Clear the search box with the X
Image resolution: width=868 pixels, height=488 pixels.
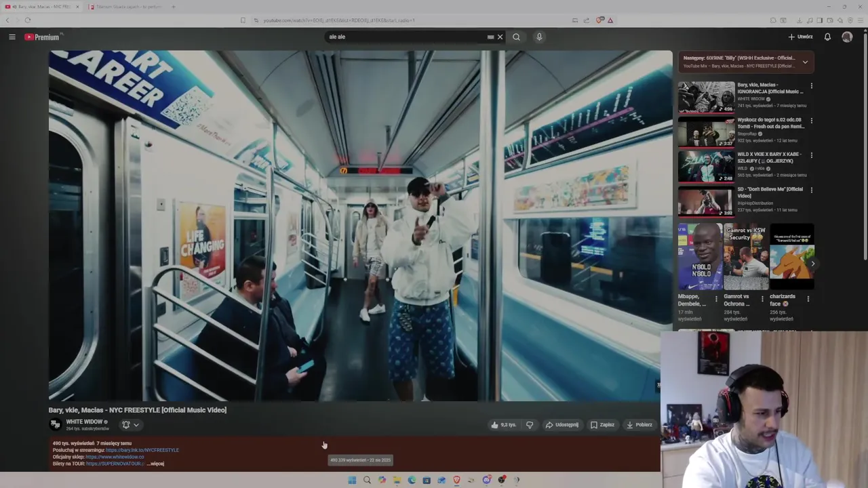click(500, 37)
